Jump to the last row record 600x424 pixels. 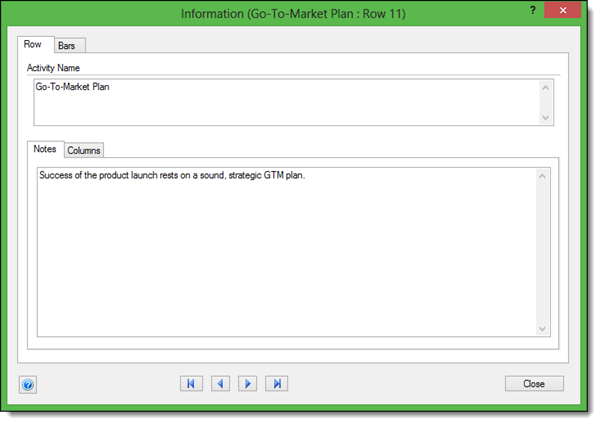(277, 383)
